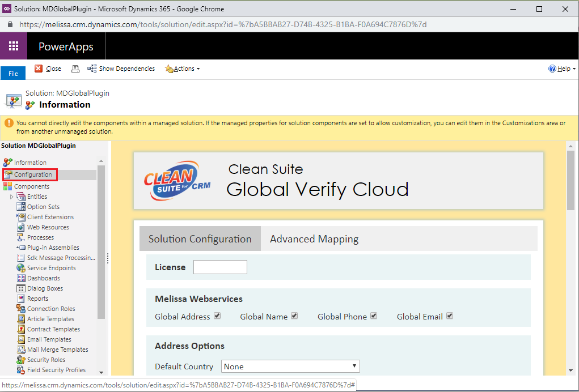Open the Default Country dropdown
Viewport: 579px width, 392px height.
click(x=290, y=366)
